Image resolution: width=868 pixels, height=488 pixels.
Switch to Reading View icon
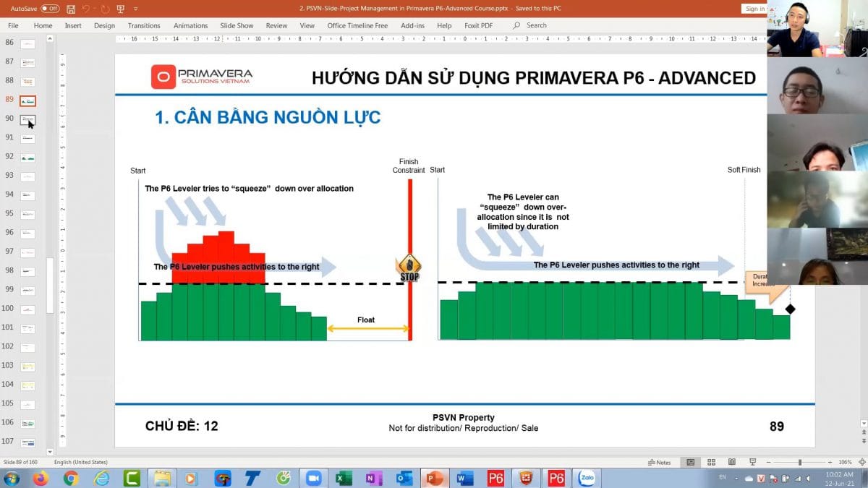pyautogui.click(x=732, y=462)
